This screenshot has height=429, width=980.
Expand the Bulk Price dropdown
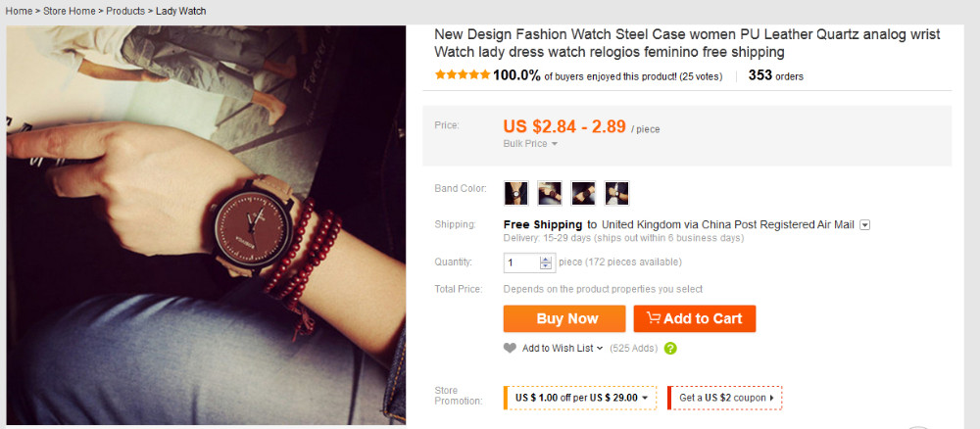point(530,144)
